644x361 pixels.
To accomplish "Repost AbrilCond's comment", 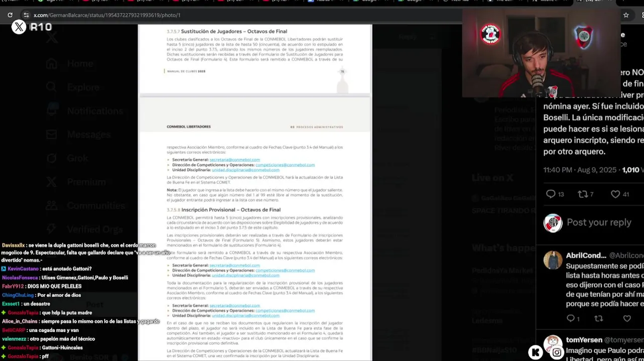I will [599, 318].
